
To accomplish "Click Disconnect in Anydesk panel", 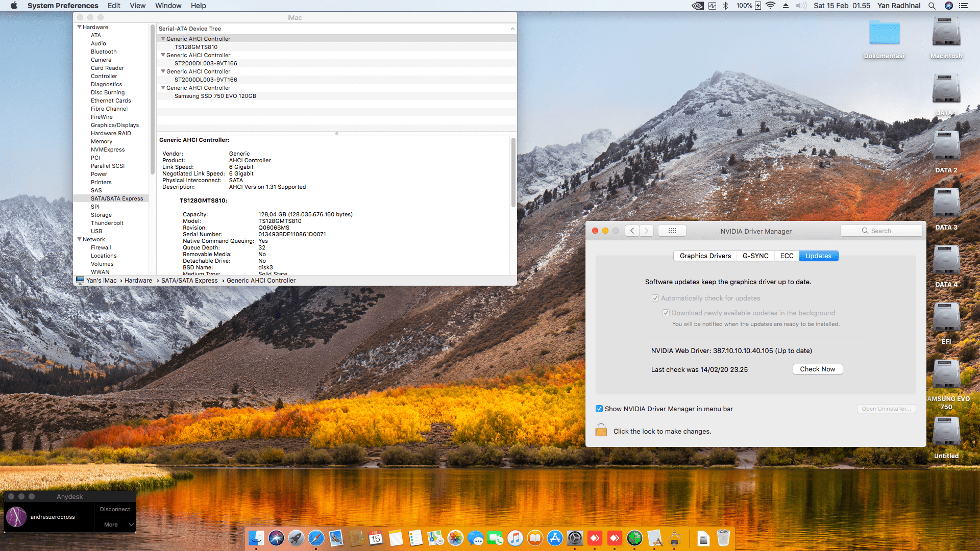I will (115, 509).
